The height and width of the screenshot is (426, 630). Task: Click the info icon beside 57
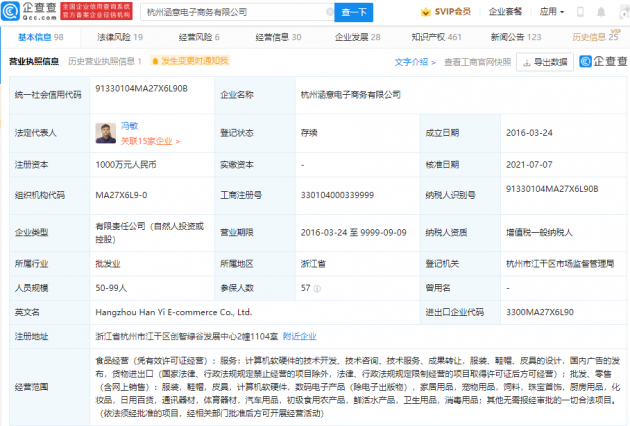tap(317, 289)
